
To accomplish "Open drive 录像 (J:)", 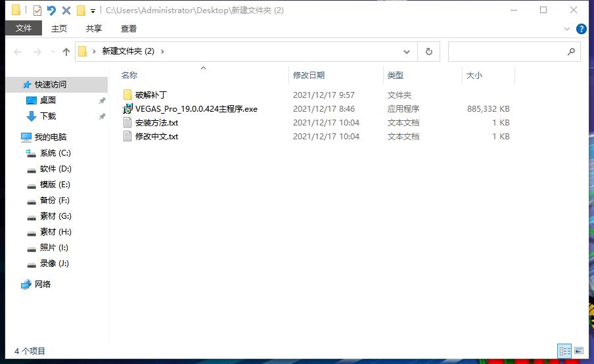I will coord(55,263).
